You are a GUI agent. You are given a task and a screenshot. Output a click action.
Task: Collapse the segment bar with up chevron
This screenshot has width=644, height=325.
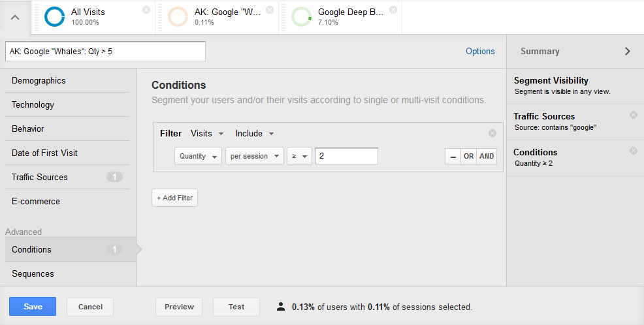tap(15, 17)
